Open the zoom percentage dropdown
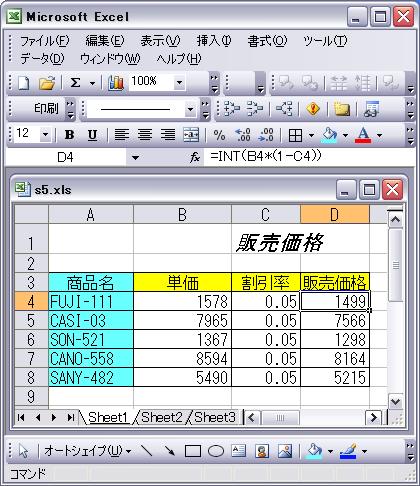This screenshot has width=420, height=486. click(x=180, y=82)
